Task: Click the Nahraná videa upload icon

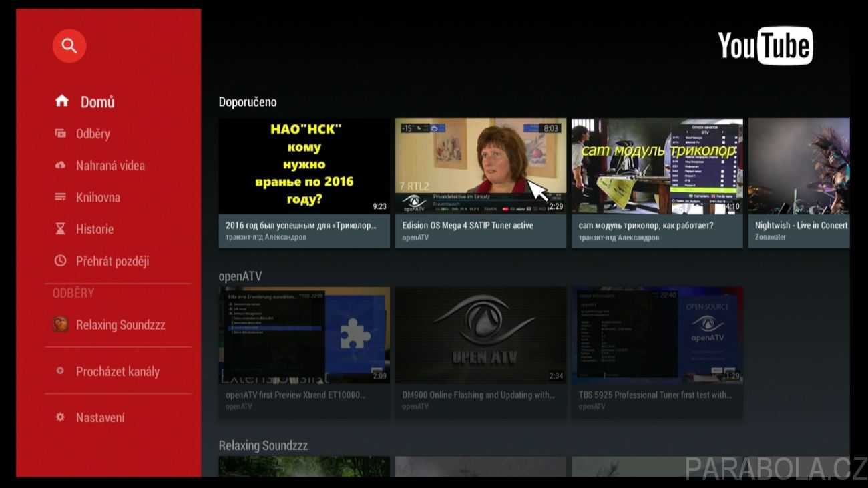Action: coord(61,165)
